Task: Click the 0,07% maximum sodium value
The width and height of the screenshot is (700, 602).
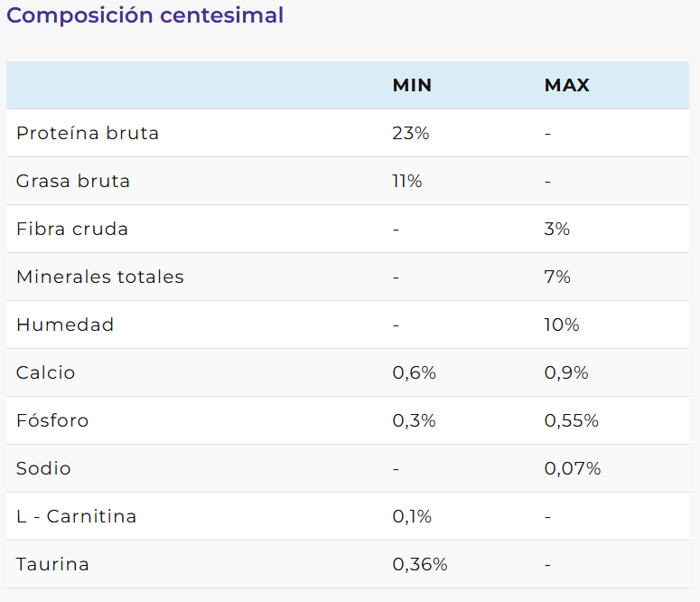Action: [572, 468]
